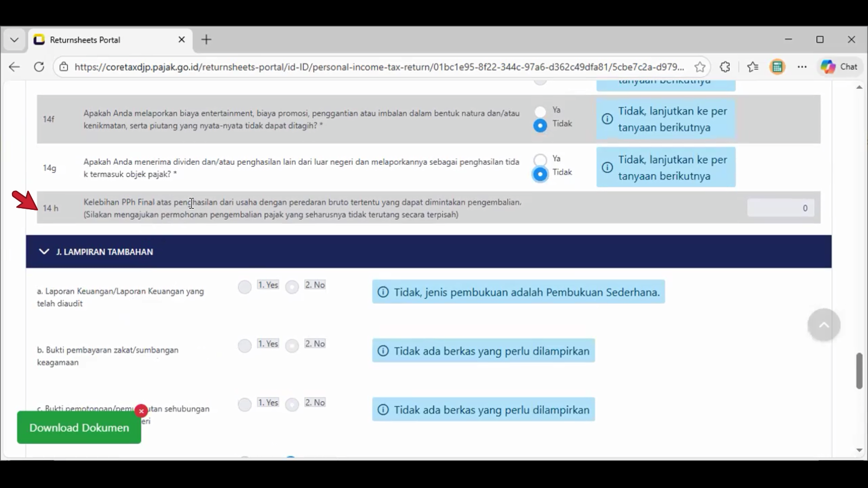Click the Download Dokumen button
The height and width of the screenshot is (488, 868).
[79, 428]
